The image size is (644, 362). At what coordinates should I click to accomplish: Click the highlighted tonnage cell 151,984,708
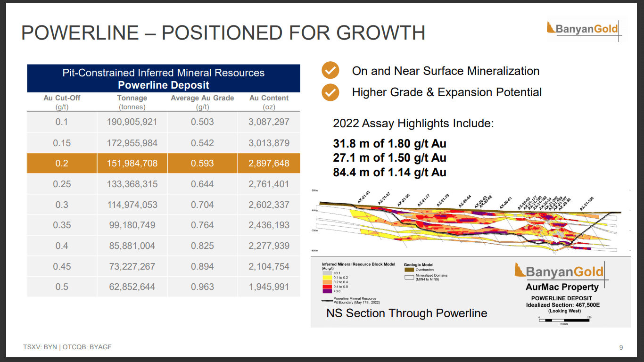click(132, 163)
